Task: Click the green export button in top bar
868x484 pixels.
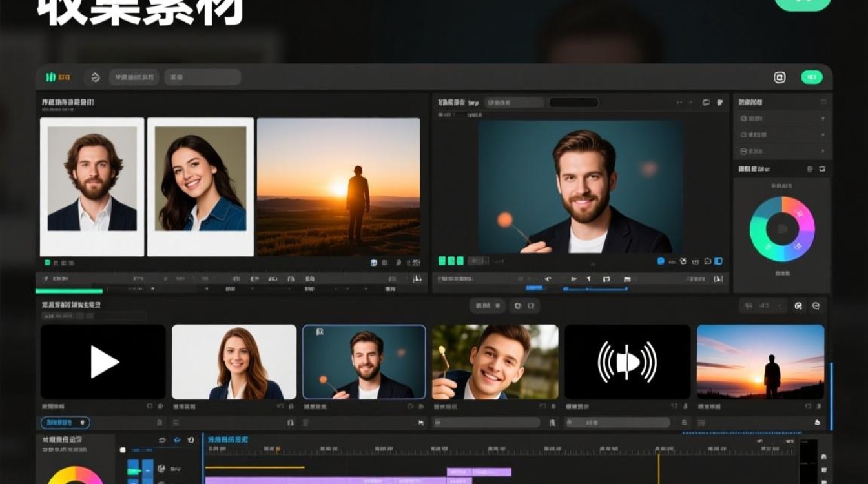Action: pyautogui.click(x=812, y=77)
